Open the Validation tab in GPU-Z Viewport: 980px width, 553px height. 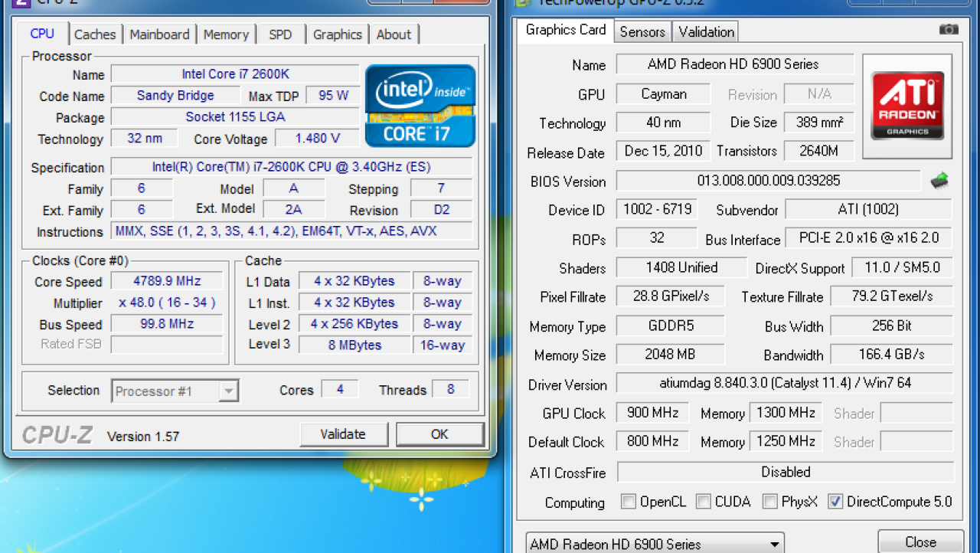[x=706, y=31]
